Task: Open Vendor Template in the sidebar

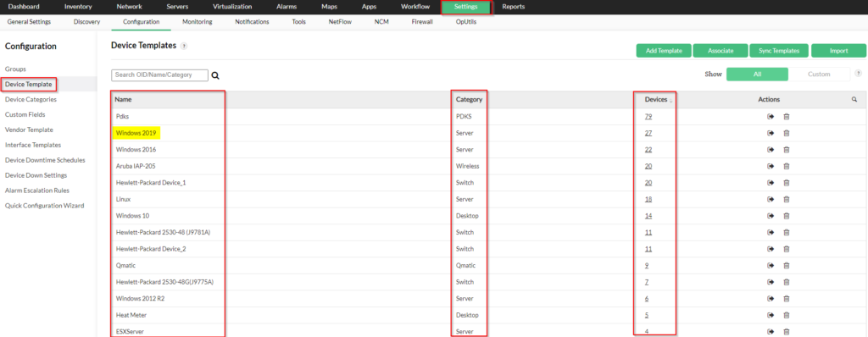Action: [29, 130]
